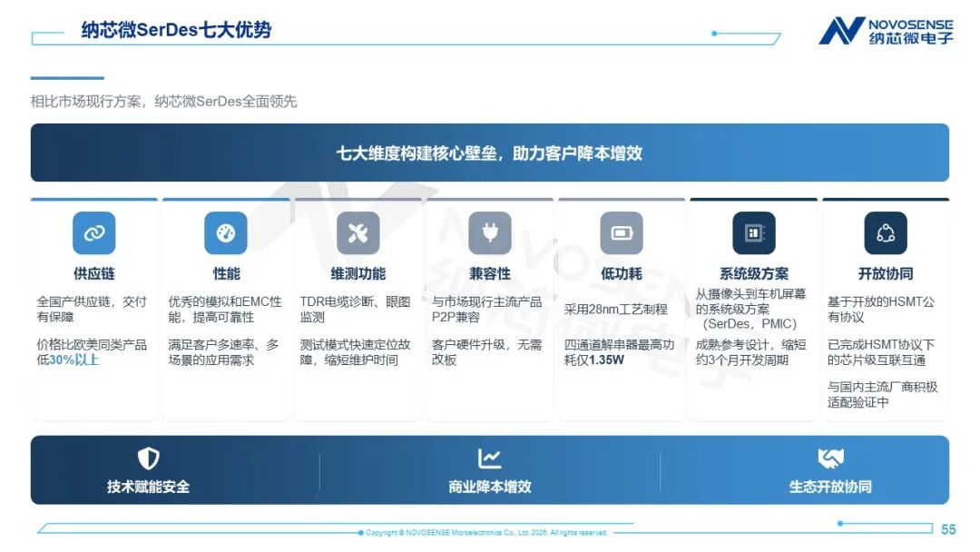Click the 供应链 card heading
This screenshot has width=980, height=552.
(x=93, y=274)
